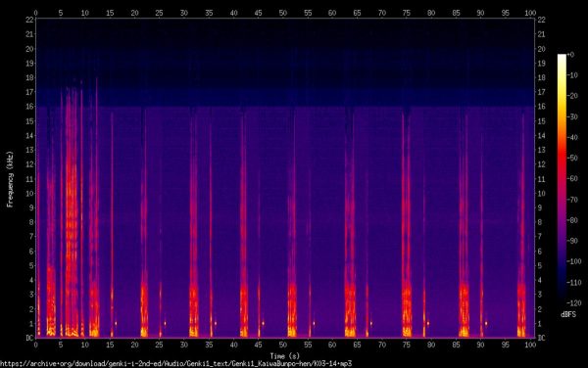Click the 'Frequency (kHz)' axis title
Image resolution: width=588 pixels, height=368 pixels.
(x=10, y=179)
